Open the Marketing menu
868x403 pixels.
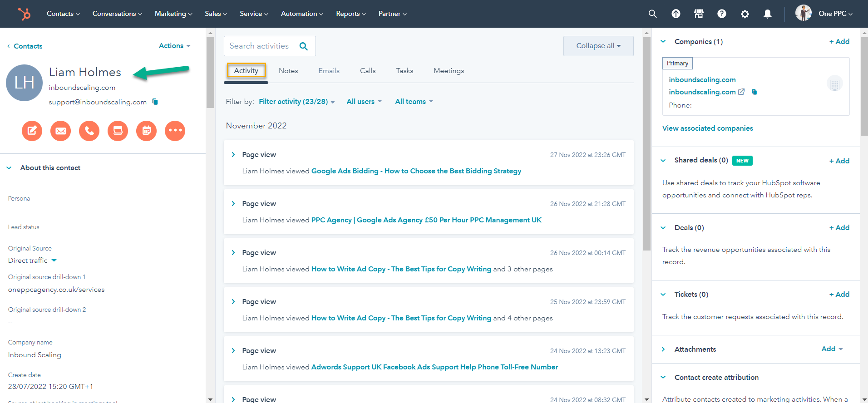point(173,14)
